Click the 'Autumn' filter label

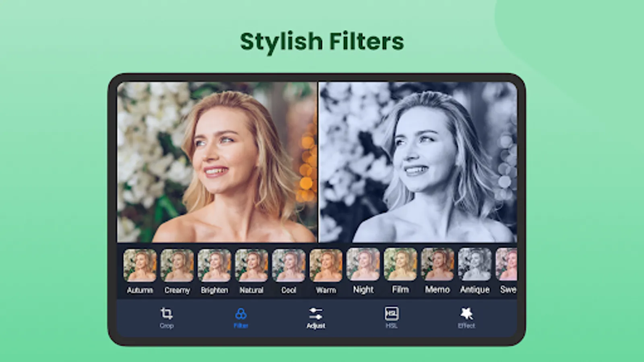140,290
